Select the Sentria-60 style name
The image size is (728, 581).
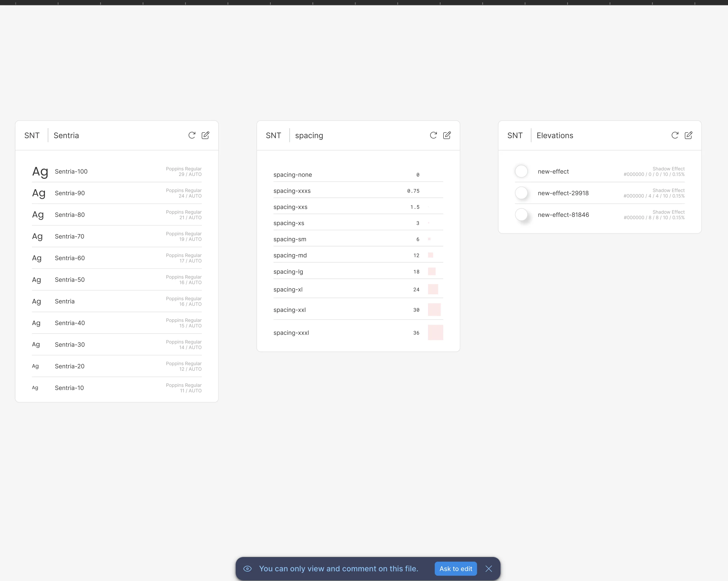click(70, 258)
